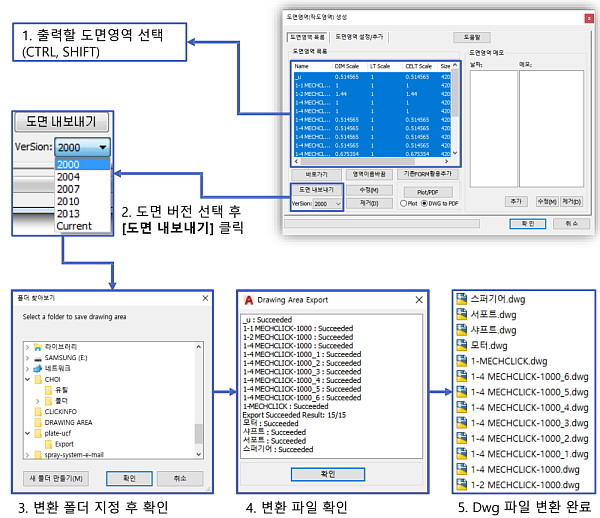Screen dimensions: 600x518
Task: Expand the 네트워크 tree node
Action: (x=27, y=369)
